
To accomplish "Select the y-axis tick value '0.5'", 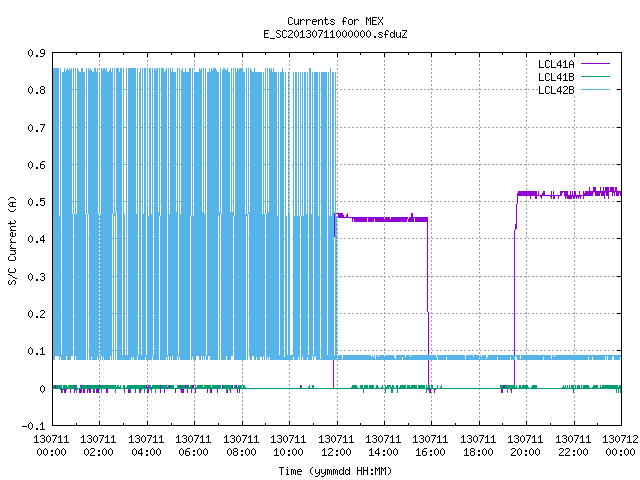I will 36,202.
